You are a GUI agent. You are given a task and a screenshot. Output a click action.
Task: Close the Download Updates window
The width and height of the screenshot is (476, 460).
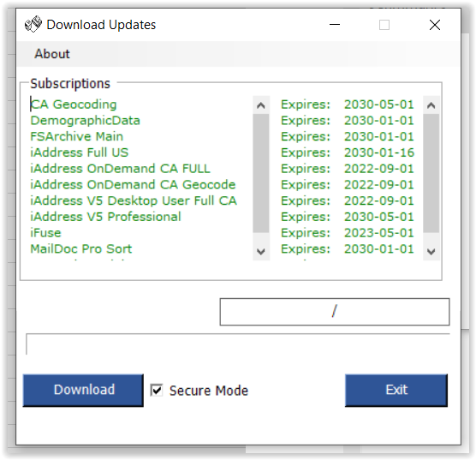435,25
